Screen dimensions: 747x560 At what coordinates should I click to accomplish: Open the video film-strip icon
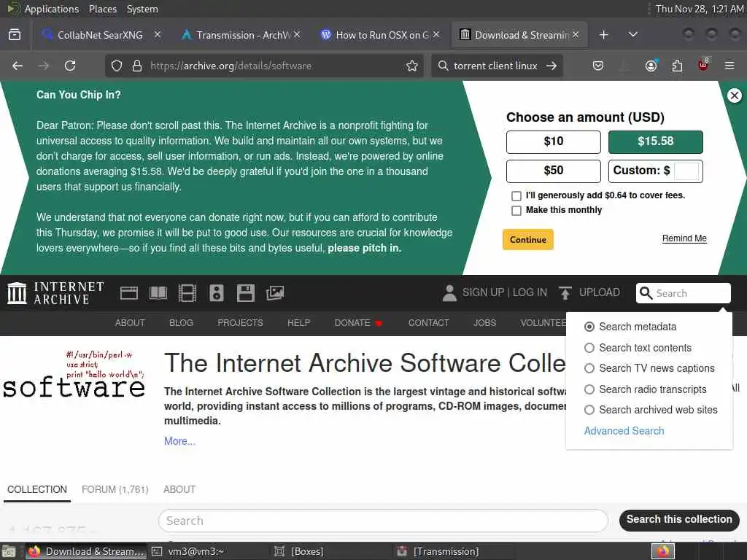coord(187,293)
